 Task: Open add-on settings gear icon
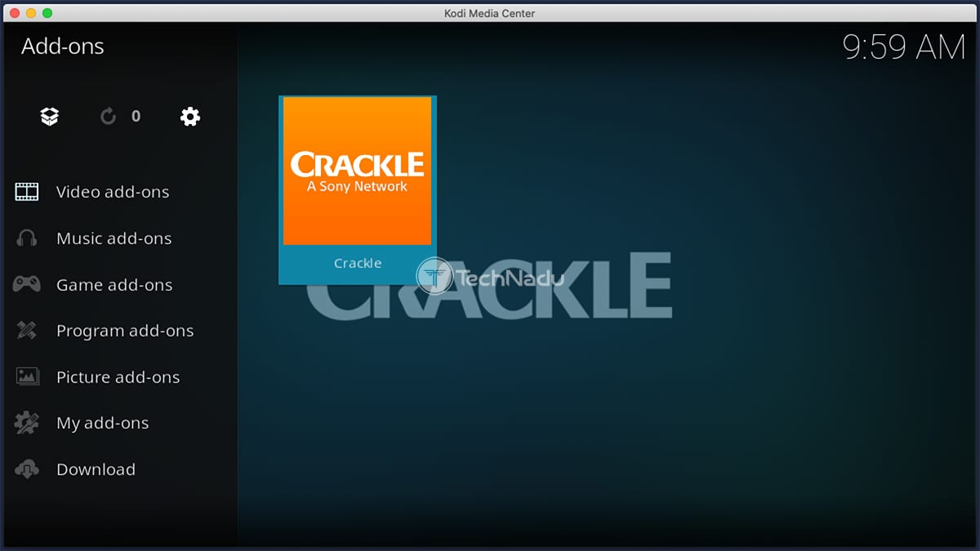tap(190, 117)
